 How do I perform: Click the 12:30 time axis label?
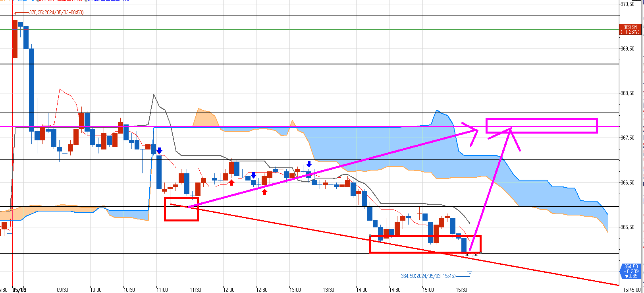click(x=262, y=290)
